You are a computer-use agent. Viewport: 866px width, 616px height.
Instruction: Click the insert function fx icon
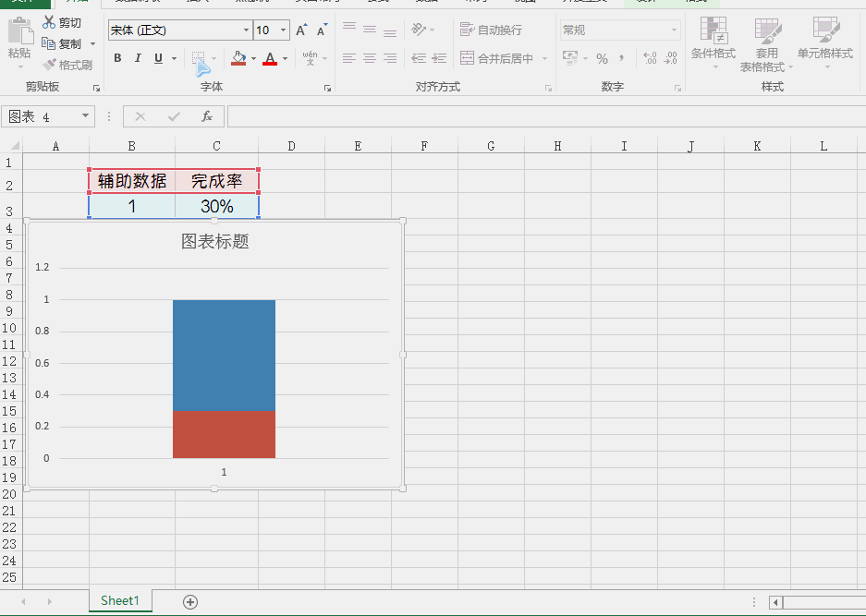pos(207,116)
